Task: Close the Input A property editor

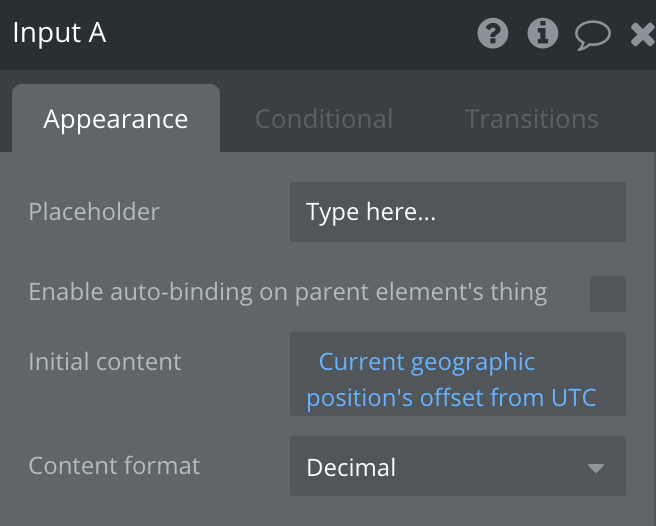Action: 642,35
